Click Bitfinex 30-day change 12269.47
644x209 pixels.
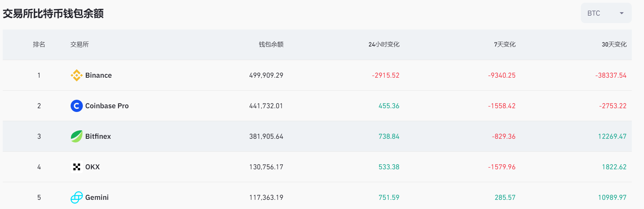point(612,136)
